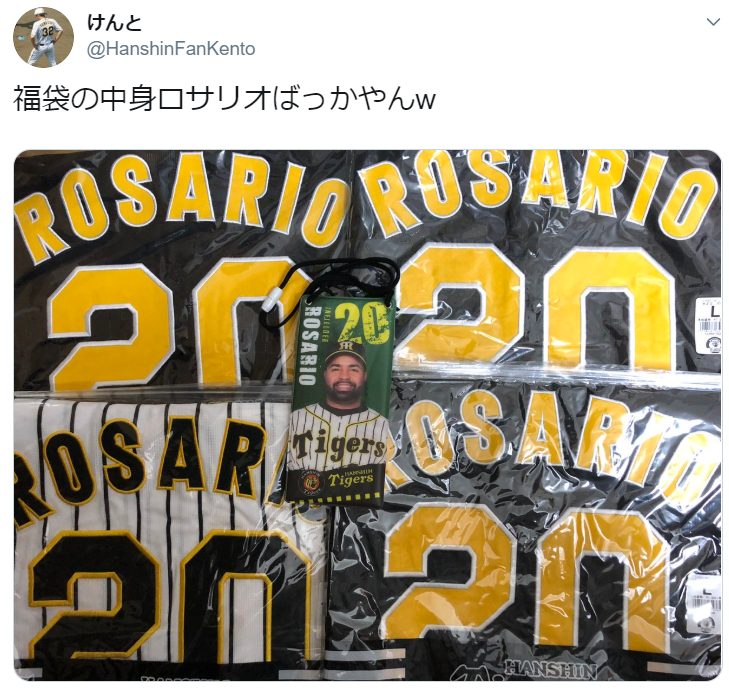Open the @HanshinFanKento handle link

coord(171,49)
